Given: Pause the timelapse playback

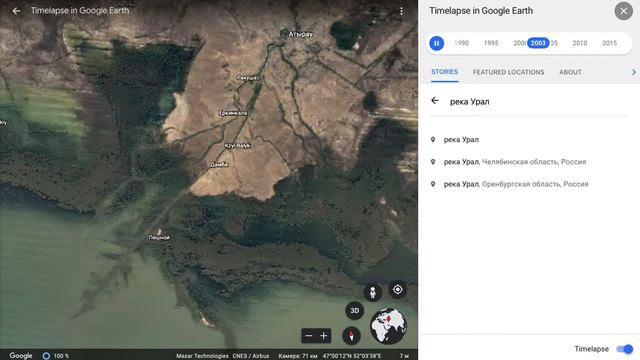Looking at the screenshot, I should tap(436, 43).
